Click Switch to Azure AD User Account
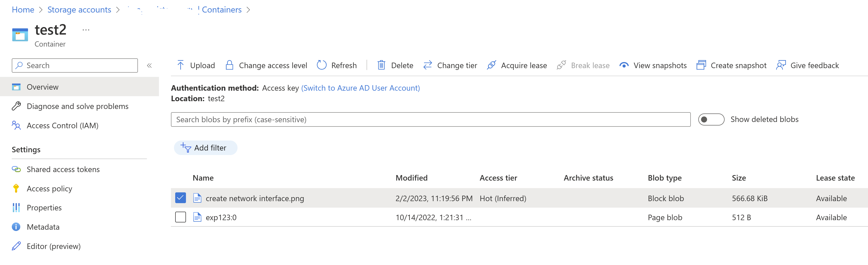Image resolution: width=868 pixels, height=265 pixels. [x=360, y=88]
